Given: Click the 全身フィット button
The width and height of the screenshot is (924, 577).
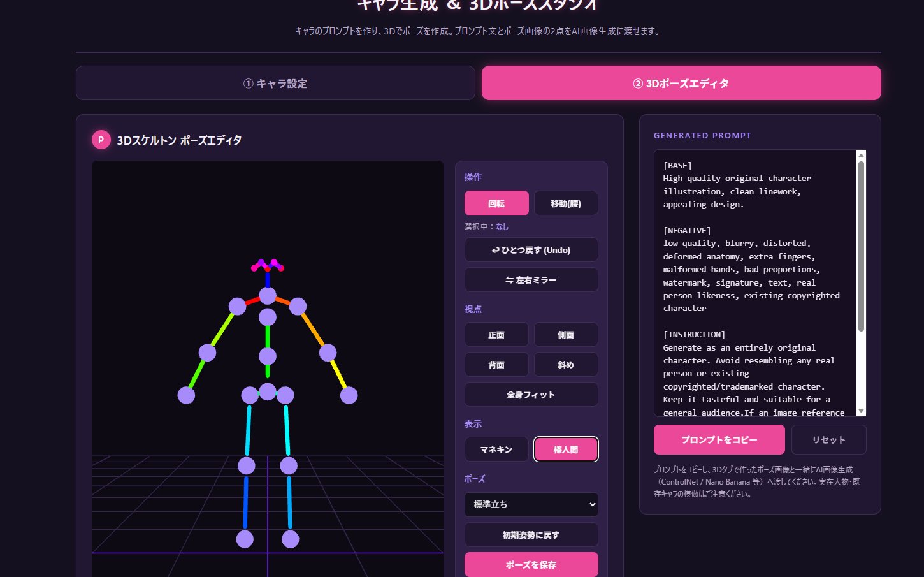Looking at the screenshot, I should (531, 395).
